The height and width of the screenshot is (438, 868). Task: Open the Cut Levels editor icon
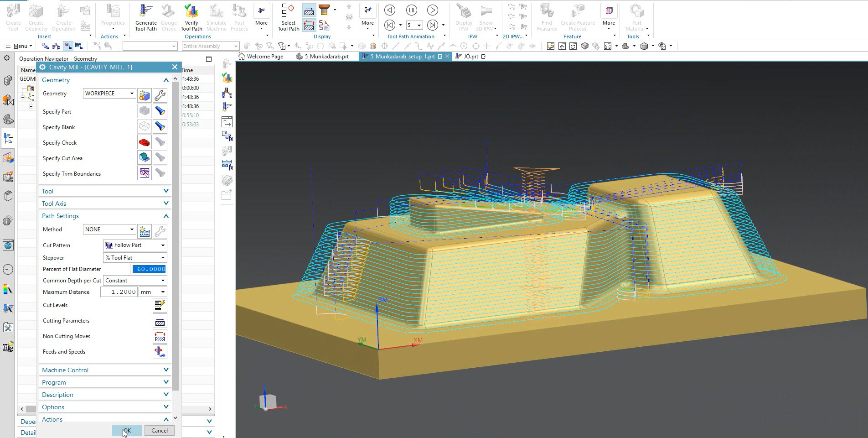tap(160, 305)
